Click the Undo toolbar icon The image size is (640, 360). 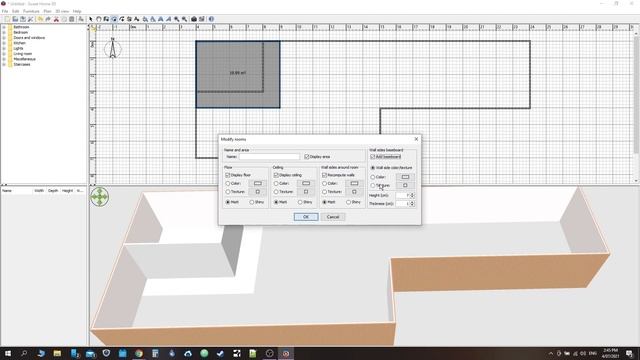click(40, 19)
